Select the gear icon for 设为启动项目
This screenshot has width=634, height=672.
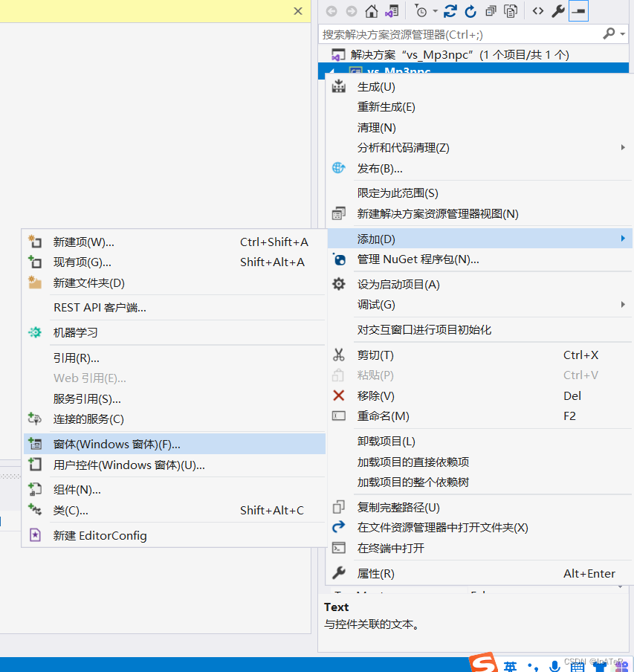coord(339,283)
